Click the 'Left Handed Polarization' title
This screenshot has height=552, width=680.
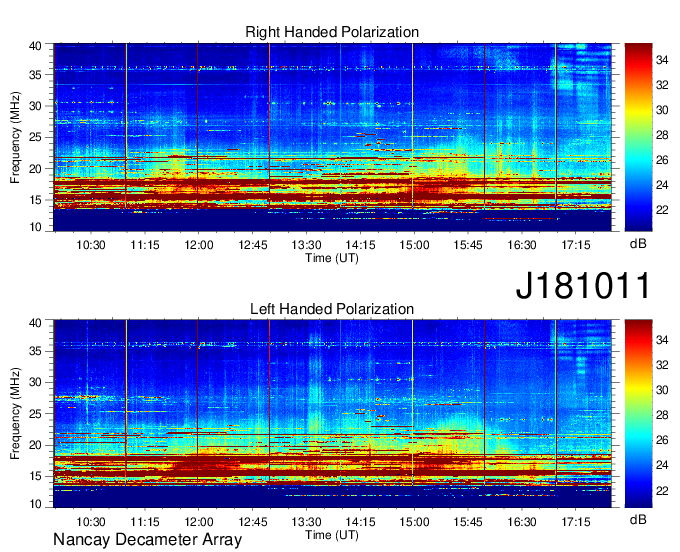[332, 309]
